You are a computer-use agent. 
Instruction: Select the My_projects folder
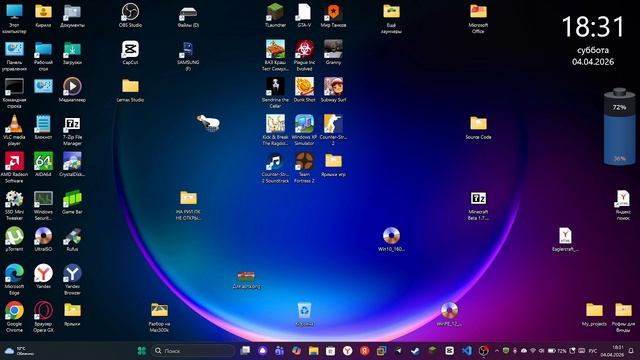(594, 314)
